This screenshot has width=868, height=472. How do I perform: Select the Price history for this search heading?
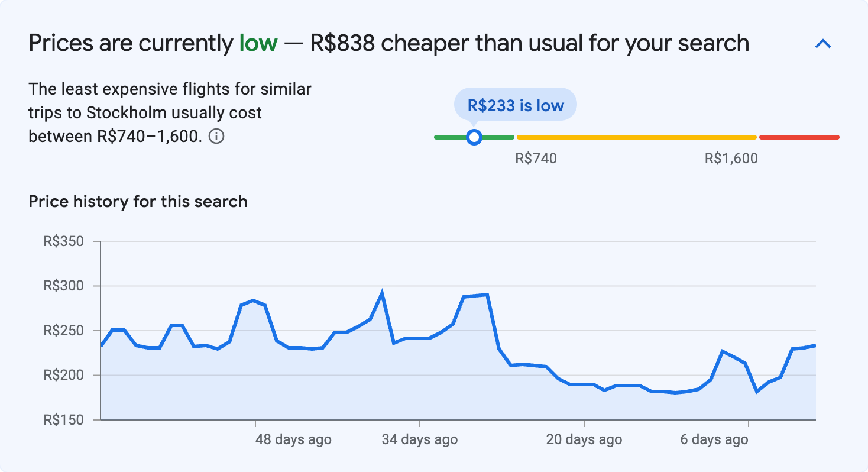click(138, 201)
